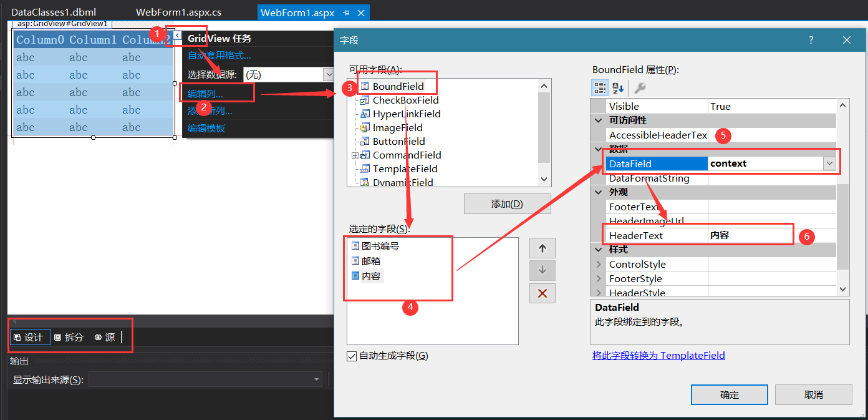Pin the WebForm1.aspx tab
The image size is (868, 420).
point(347,12)
